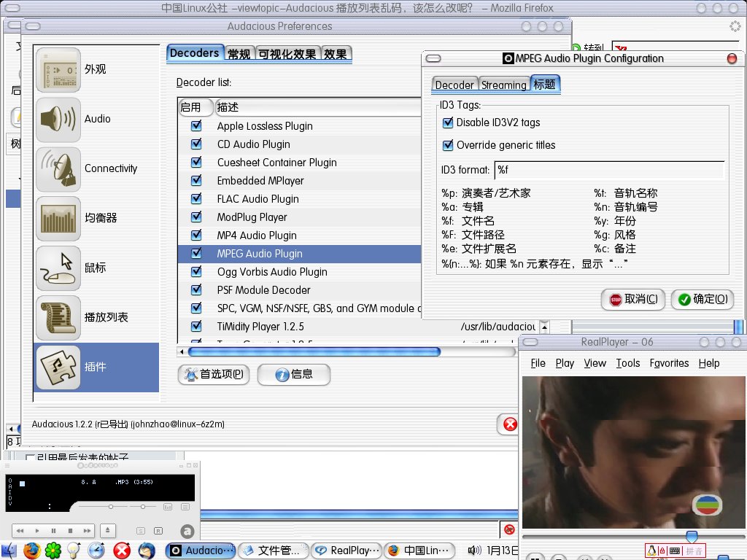Toggle FLAC Audio Plugin checkbox

(x=196, y=198)
